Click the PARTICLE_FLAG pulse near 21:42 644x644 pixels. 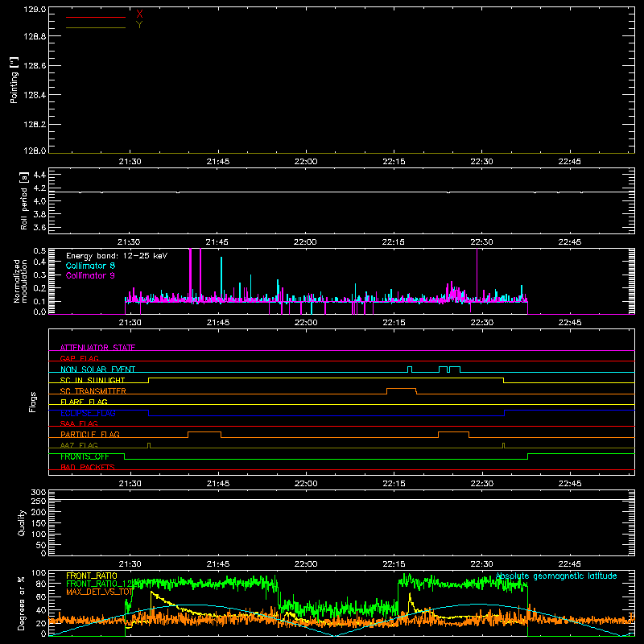204,435
